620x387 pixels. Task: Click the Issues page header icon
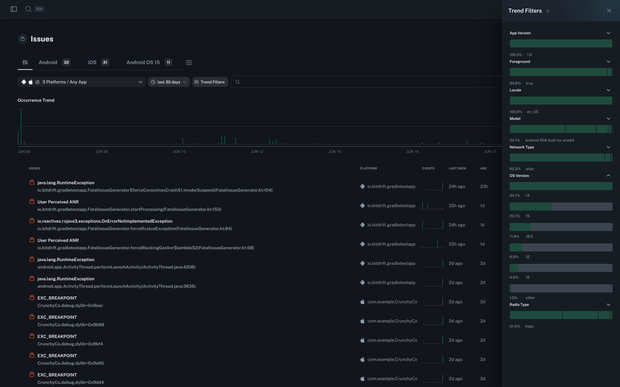pos(23,39)
